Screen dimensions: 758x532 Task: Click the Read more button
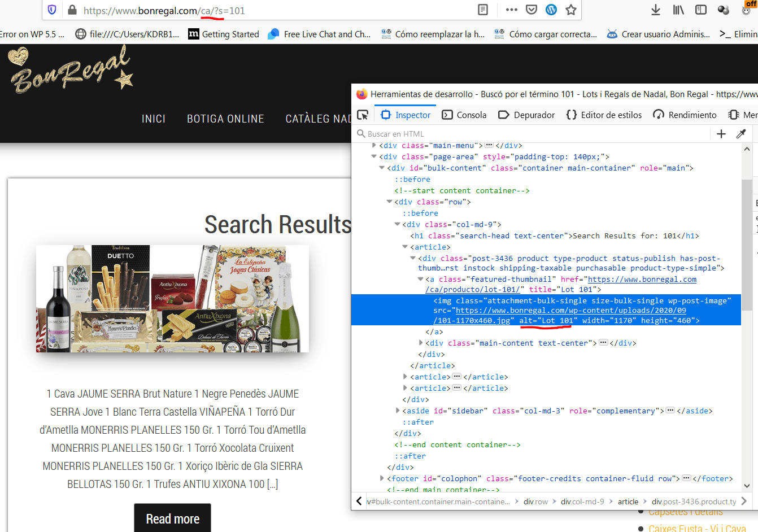click(172, 518)
